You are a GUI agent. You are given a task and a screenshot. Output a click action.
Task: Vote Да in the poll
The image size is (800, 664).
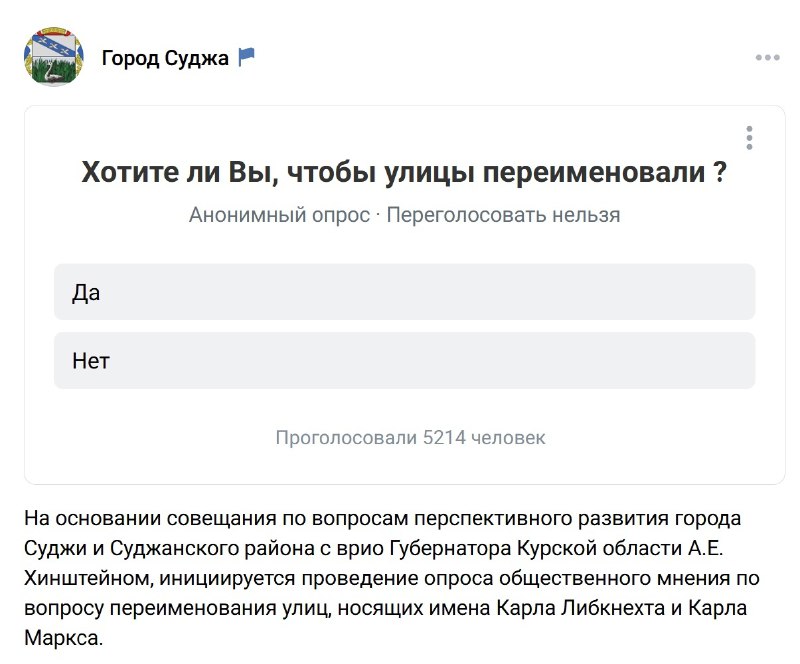click(x=405, y=292)
